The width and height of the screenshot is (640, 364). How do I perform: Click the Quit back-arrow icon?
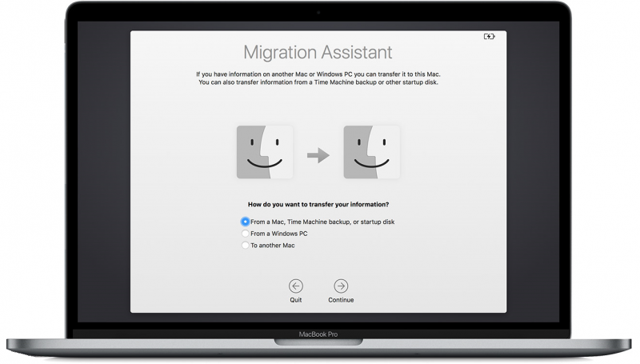(296, 286)
